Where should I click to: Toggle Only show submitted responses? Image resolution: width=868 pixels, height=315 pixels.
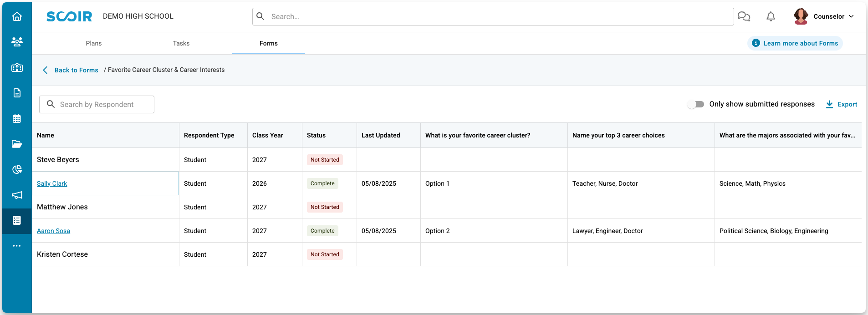point(696,104)
